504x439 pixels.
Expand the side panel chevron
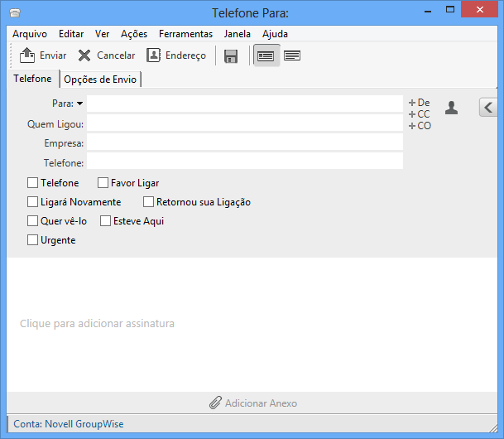point(488,107)
